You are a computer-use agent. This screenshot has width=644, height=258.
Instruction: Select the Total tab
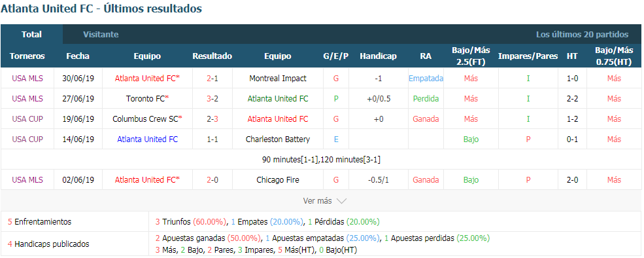[x=31, y=35]
